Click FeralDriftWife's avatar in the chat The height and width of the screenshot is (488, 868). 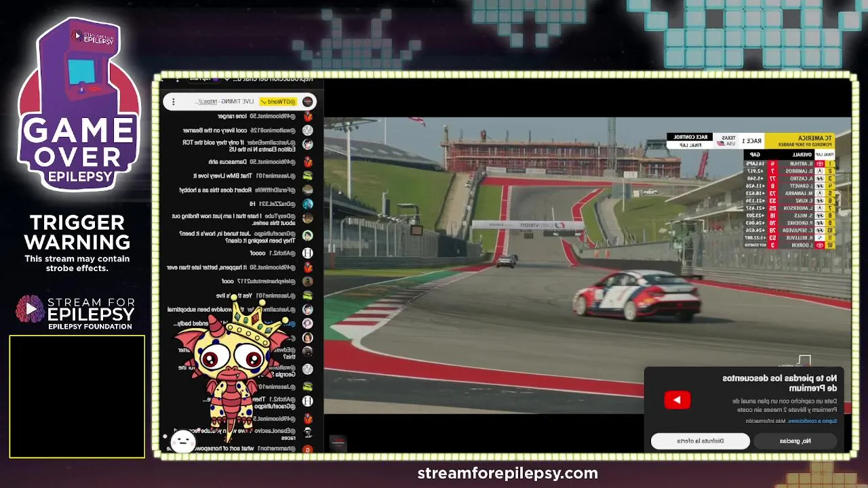(x=307, y=190)
